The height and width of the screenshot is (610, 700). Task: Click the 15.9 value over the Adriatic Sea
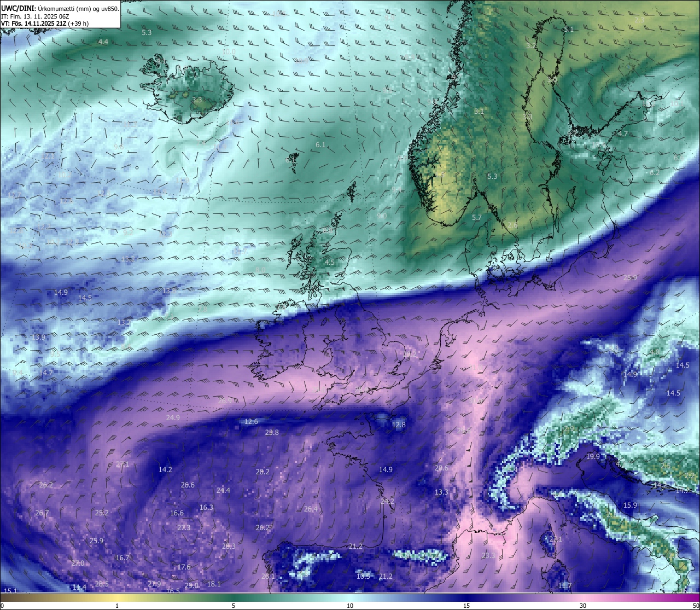[631, 506]
